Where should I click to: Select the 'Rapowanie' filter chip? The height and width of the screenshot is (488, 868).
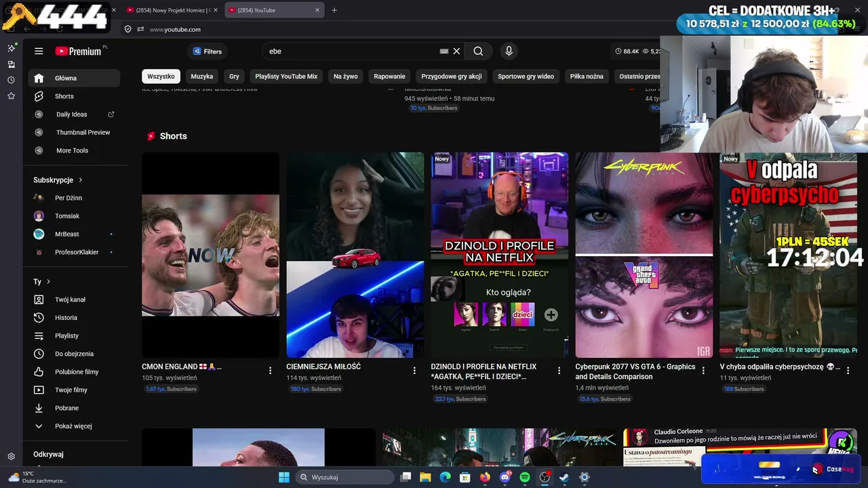pos(389,77)
